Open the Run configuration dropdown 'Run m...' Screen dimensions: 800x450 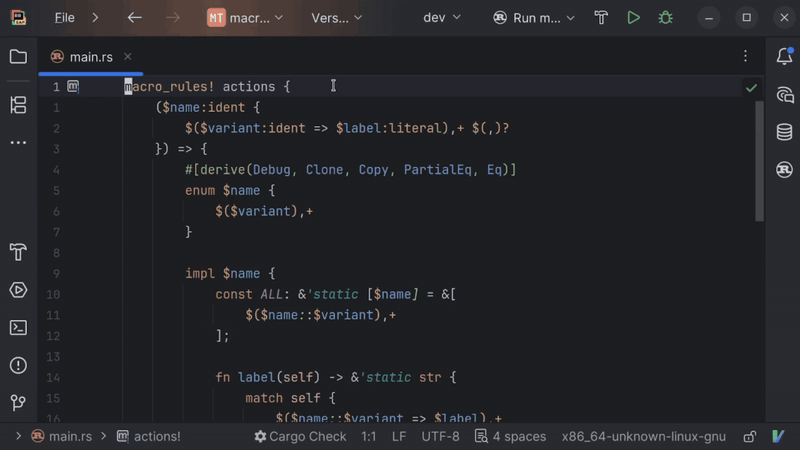click(x=534, y=18)
